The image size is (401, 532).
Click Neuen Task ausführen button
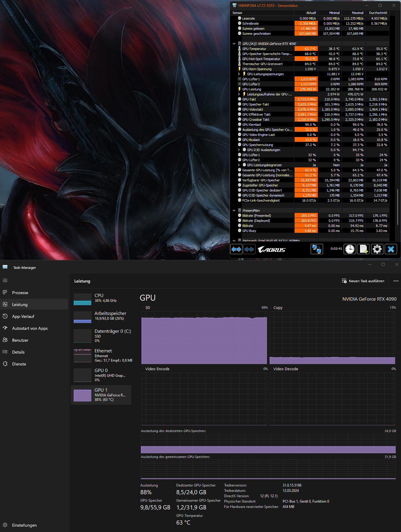(363, 281)
